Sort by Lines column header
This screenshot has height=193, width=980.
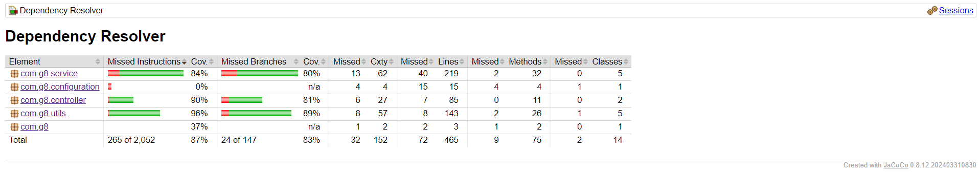click(x=450, y=61)
